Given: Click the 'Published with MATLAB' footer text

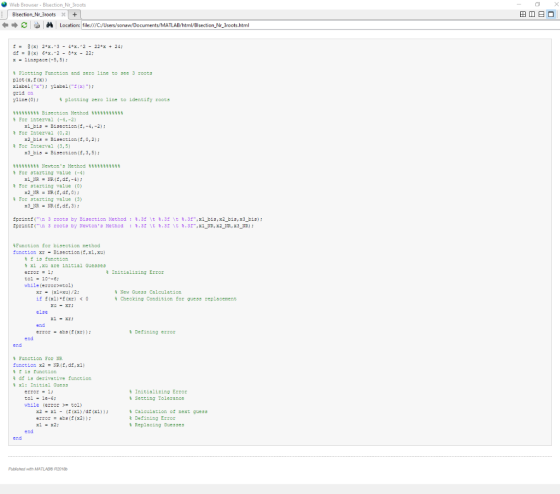Looking at the screenshot, I should tap(38, 469).
